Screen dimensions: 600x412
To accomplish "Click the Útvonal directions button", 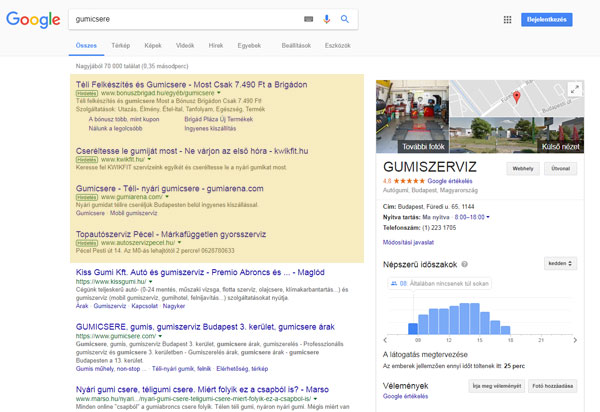I will point(561,168).
